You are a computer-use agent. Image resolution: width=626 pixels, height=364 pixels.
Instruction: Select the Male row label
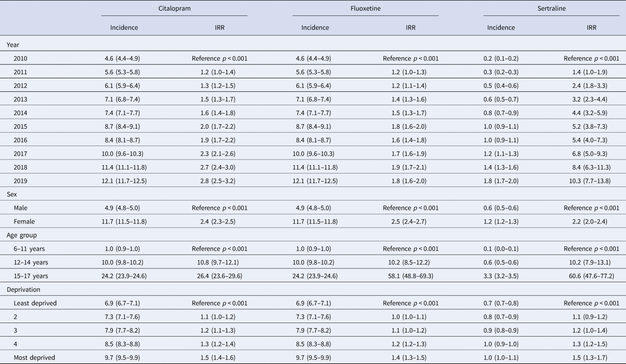coord(21,207)
